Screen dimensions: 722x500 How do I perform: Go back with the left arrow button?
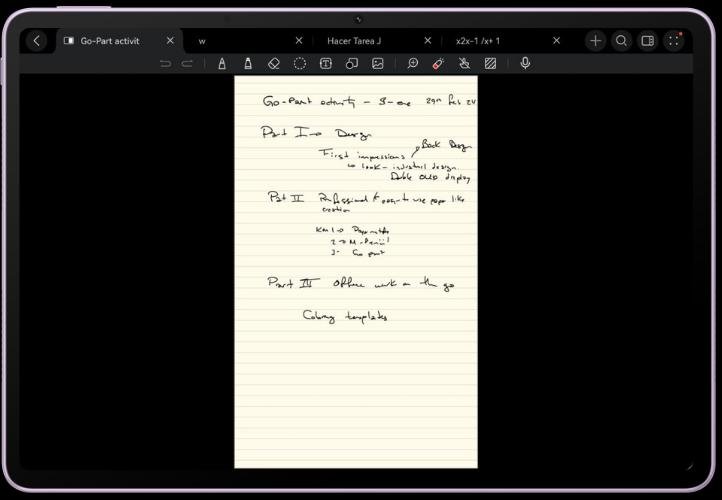[x=37, y=41]
